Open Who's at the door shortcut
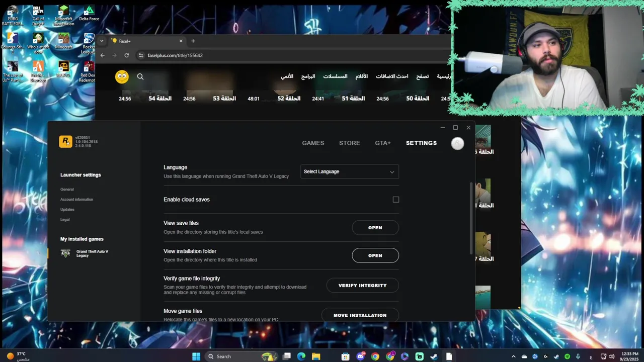644x362 pixels. 38,44
